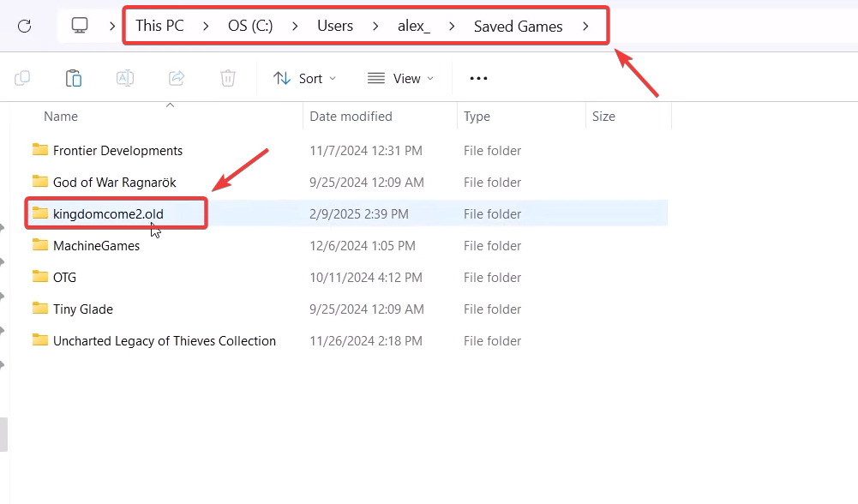858x504 pixels.
Task: Click date 12/6/2024 1:05 PM
Action: 363,246
